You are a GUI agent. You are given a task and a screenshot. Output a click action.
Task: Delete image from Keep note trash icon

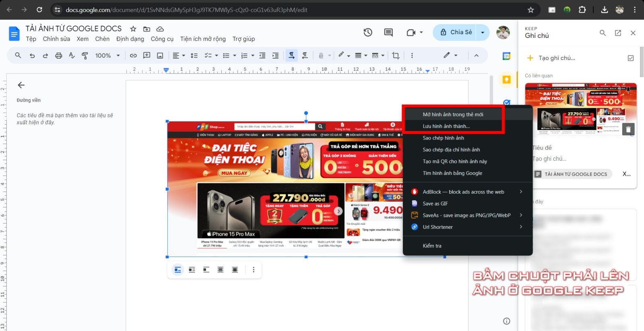pyautogui.click(x=628, y=130)
